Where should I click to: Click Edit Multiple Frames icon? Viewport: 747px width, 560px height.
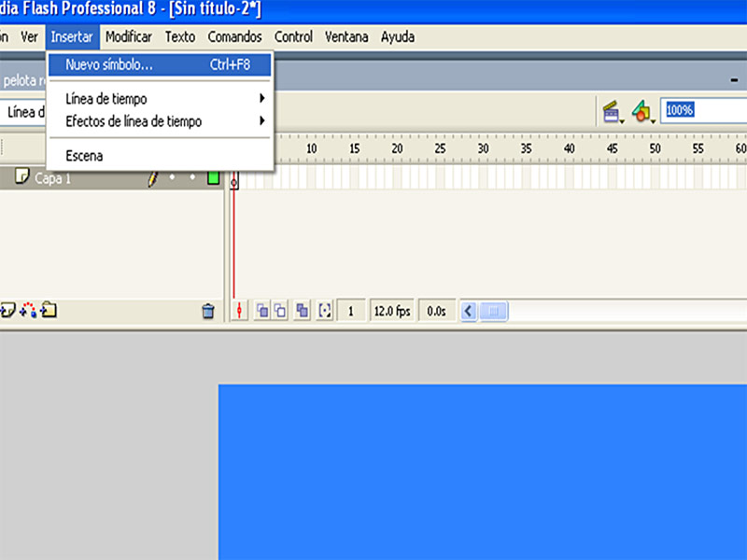coord(302,311)
